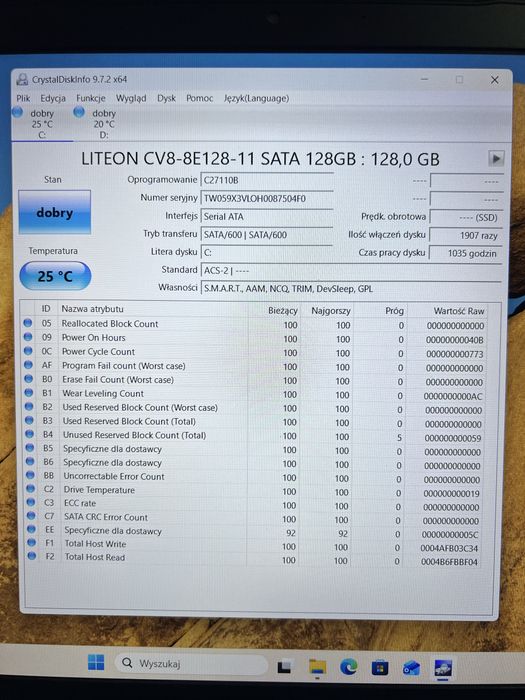Click status icon for Unused Reserved Block Count
This screenshot has height=700, width=525.
[29, 433]
